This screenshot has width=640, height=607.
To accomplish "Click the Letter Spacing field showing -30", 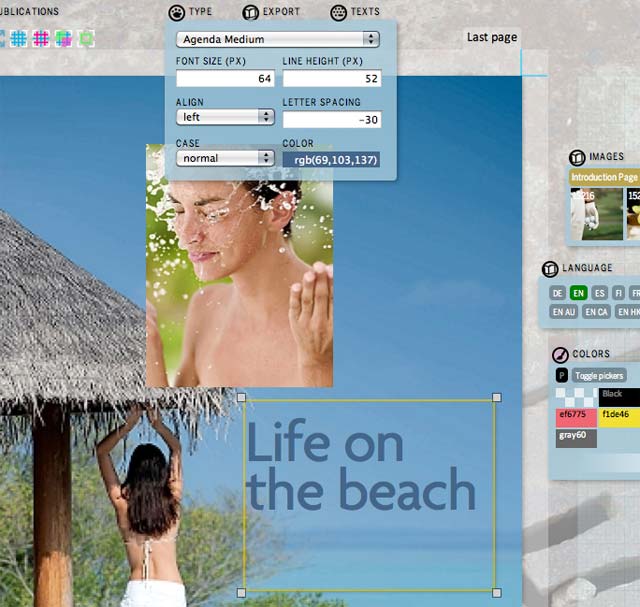I will click(332, 120).
